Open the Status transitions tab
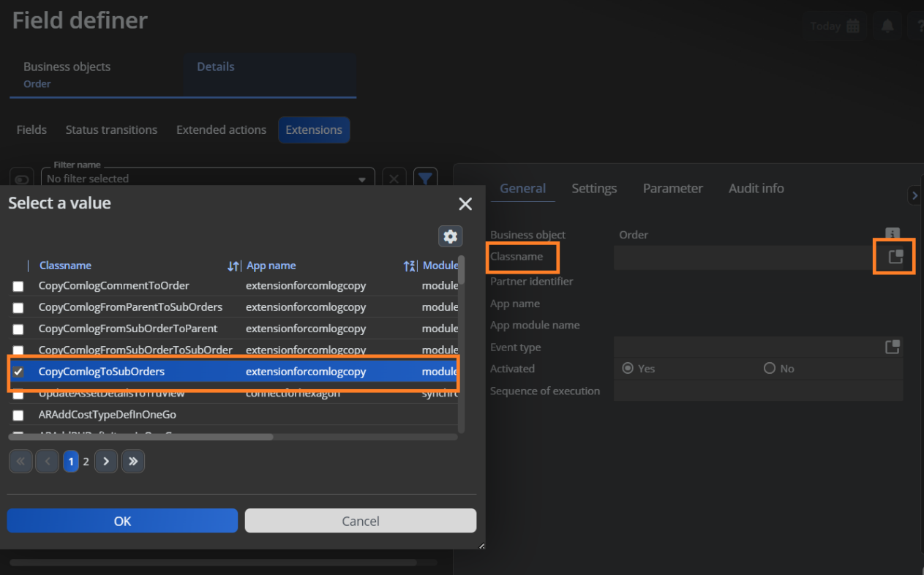Screen dimensions: 924x575 [111, 129]
